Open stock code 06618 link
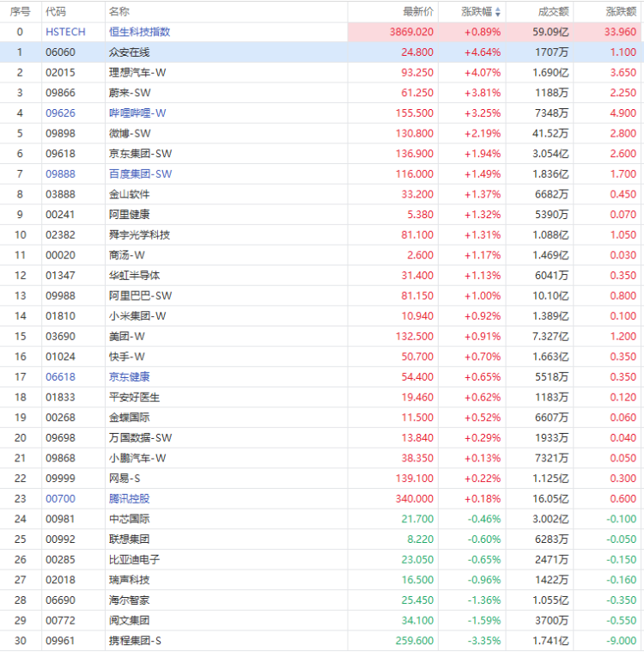This screenshot has width=644, height=652. [x=60, y=377]
